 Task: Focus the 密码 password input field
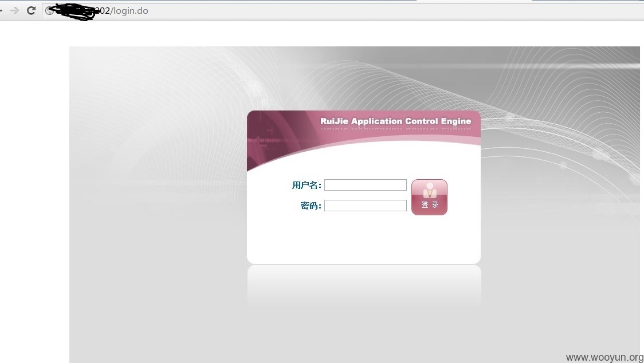coord(365,206)
